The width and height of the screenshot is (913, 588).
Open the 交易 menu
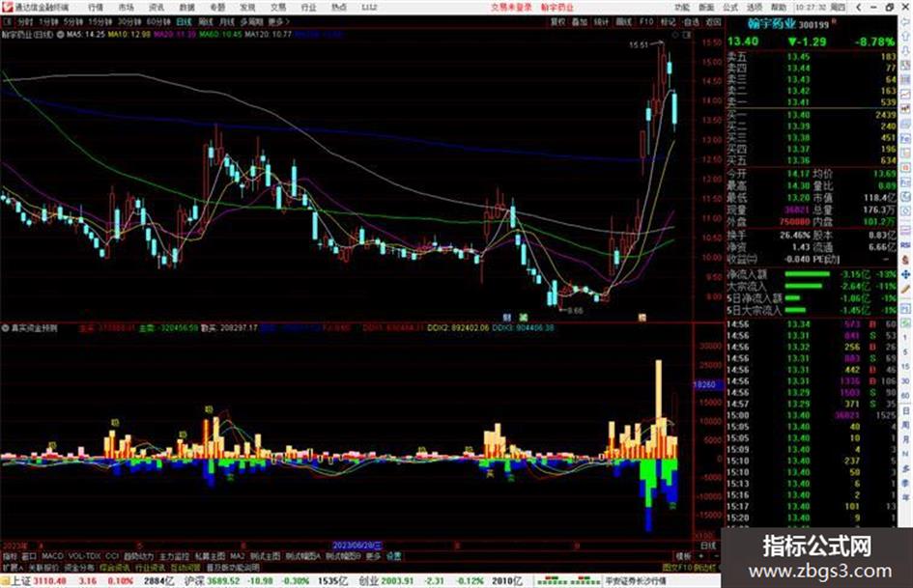278,8
